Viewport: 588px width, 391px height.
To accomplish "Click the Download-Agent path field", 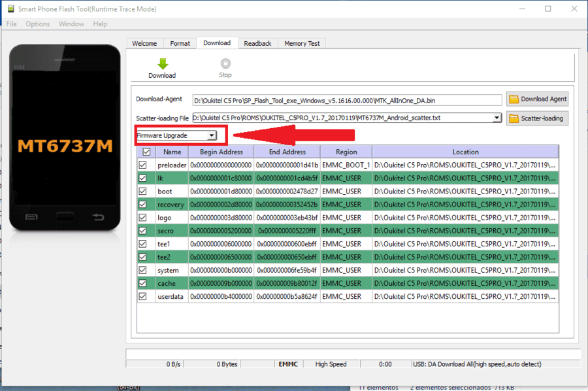I will [348, 101].
